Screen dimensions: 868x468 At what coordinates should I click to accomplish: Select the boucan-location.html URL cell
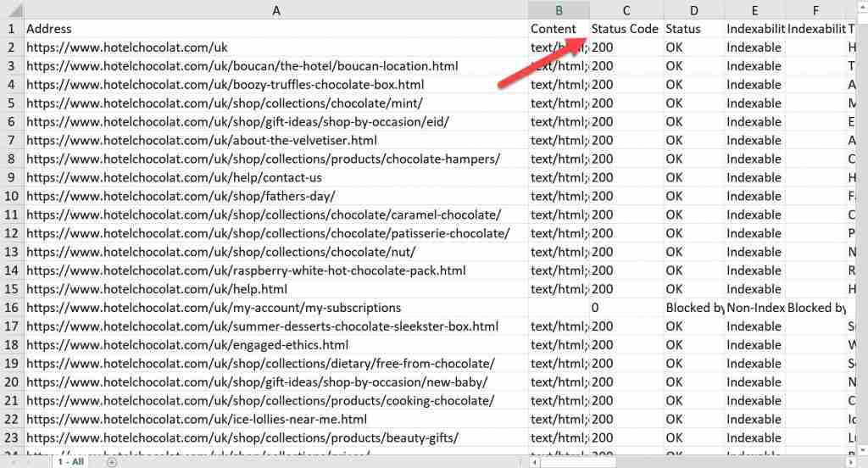pyautogui.click(x=275, y=66)
